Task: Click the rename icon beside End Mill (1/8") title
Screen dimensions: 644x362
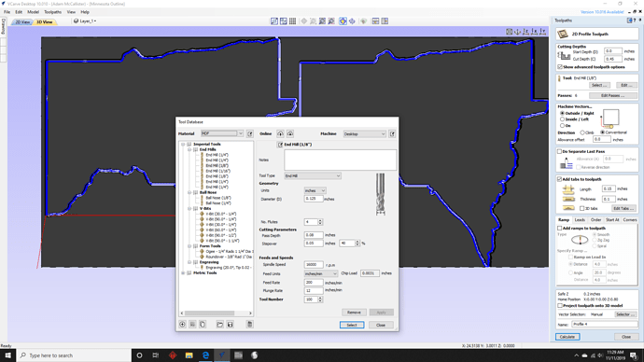Action: coord(280,145)
